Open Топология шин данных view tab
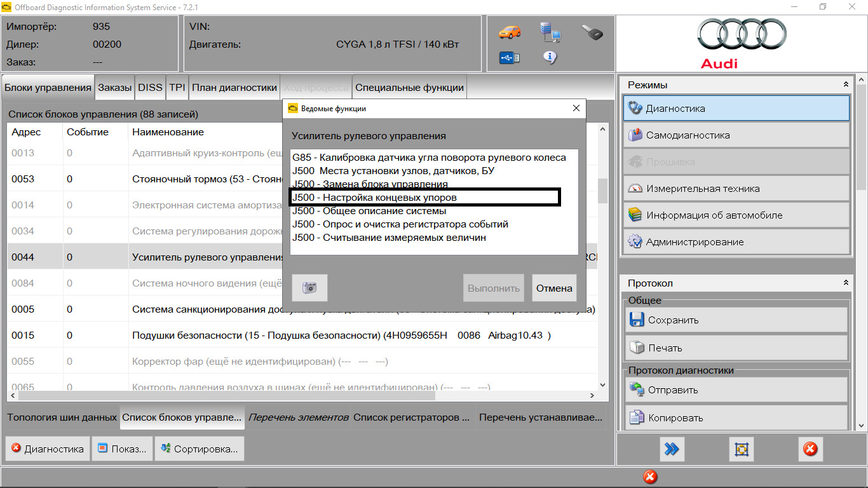Image resolution: width=868 pixels, height=488 pixels. [x=62, y=417]
